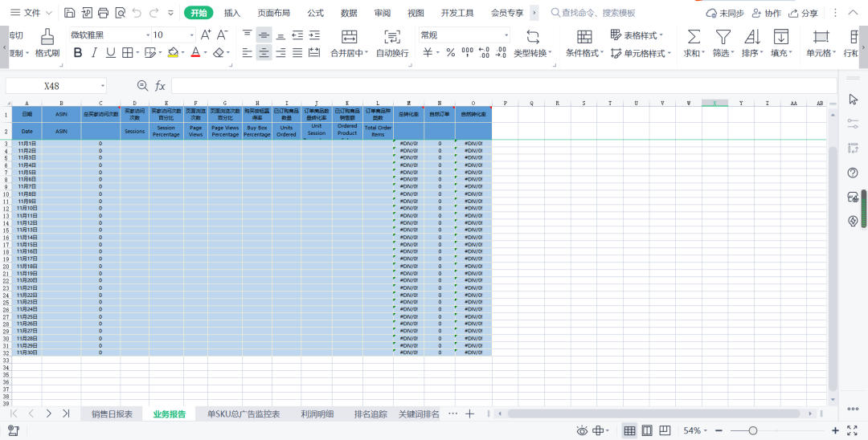Open Type Conversion (类型转换) dropdown
Screen dimensions: 868x440
[533, 44]
